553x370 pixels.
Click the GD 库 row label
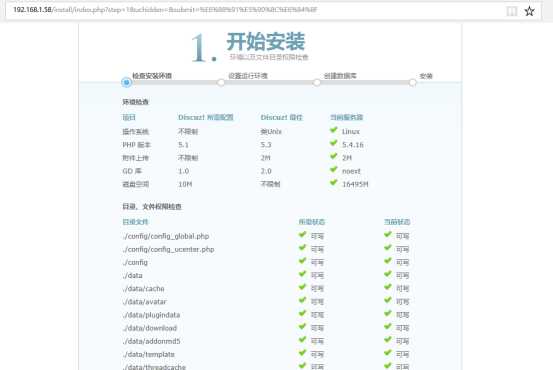[x=132, y=171]
